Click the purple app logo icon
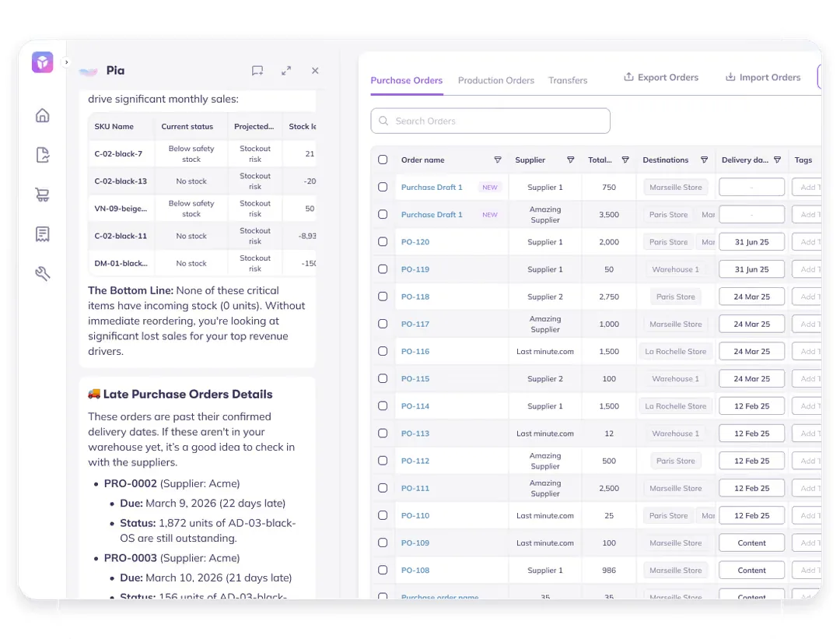Image resolution: width=840 pixels, height=639 pixels. [x=42, y=62]
